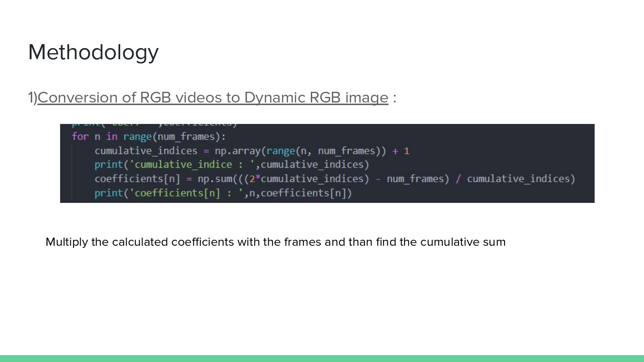Click the Methodology slide title
Screen dimensions: 644x362
point(93,52)
